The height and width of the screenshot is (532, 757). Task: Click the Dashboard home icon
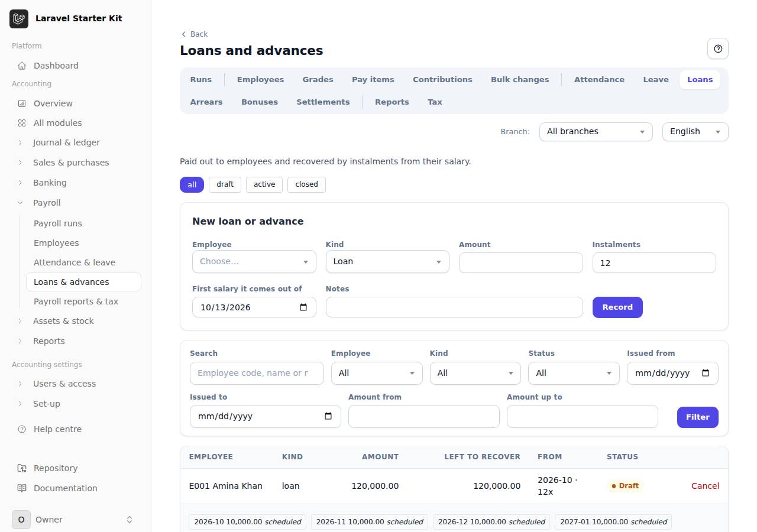(22, 66)
